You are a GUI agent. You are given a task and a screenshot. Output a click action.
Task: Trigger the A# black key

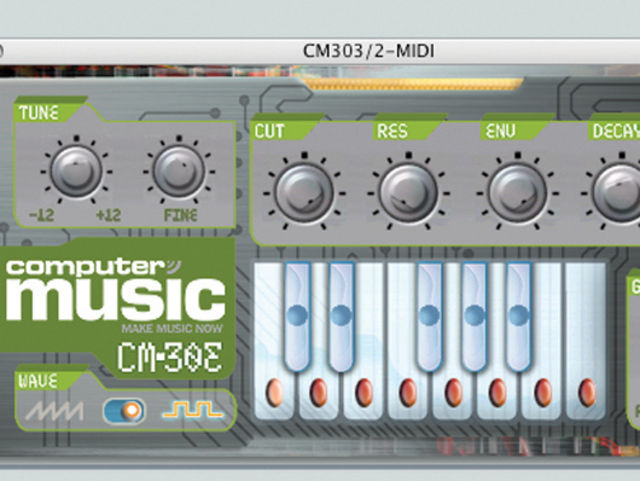[519, 316]
